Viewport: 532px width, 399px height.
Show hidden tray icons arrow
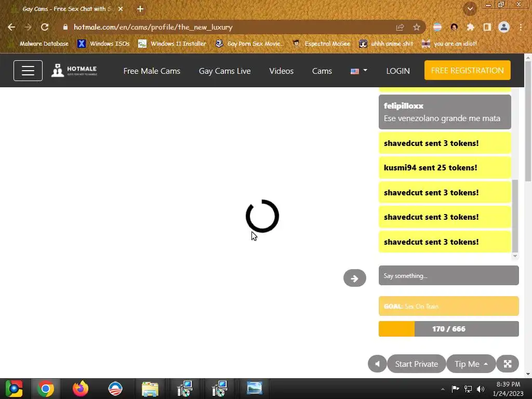443,389
